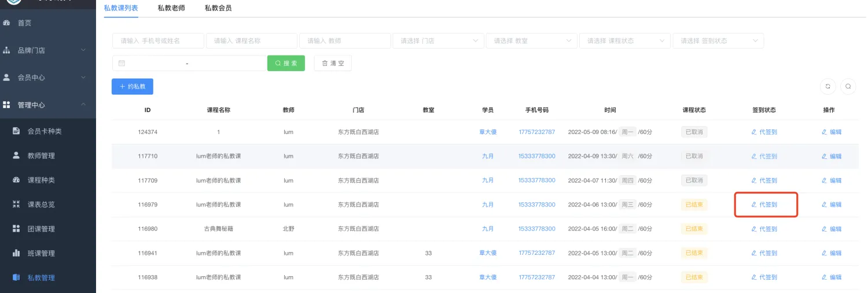Image resolution: width=868 pixels, height=293 pixels.
Task: Click the 手机号或姓名 input field
Action: click(158, 41)
